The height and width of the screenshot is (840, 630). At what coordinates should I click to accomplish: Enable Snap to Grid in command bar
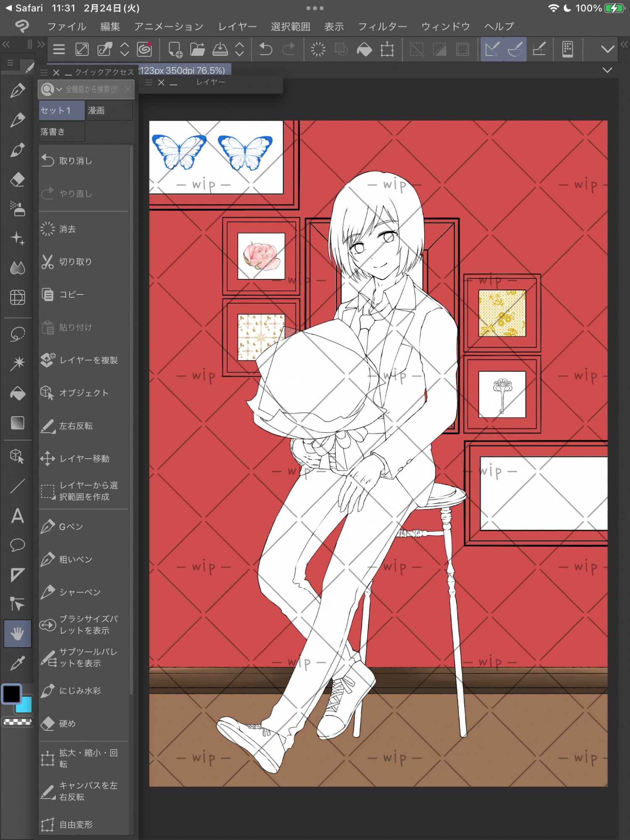click(x=539, y=50)
